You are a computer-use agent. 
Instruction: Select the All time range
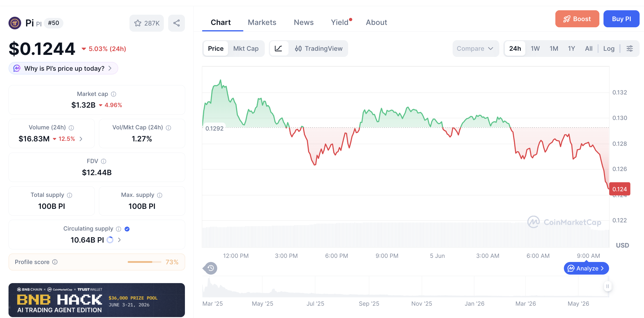click(589, 48)
